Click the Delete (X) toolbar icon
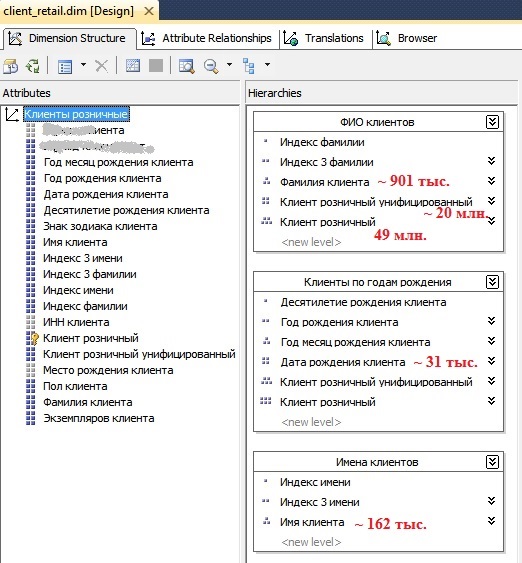The height and width of the screenshot is (563, 522). pos(101,66)
